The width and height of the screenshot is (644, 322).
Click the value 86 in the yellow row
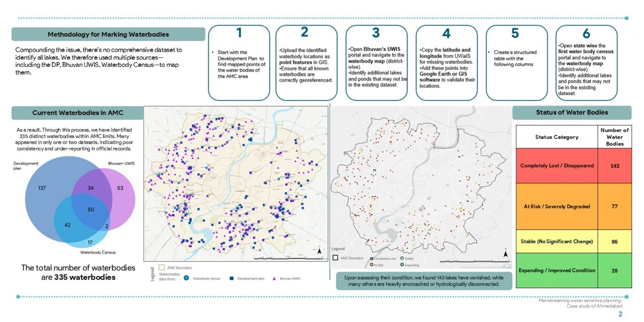[615, 242]
